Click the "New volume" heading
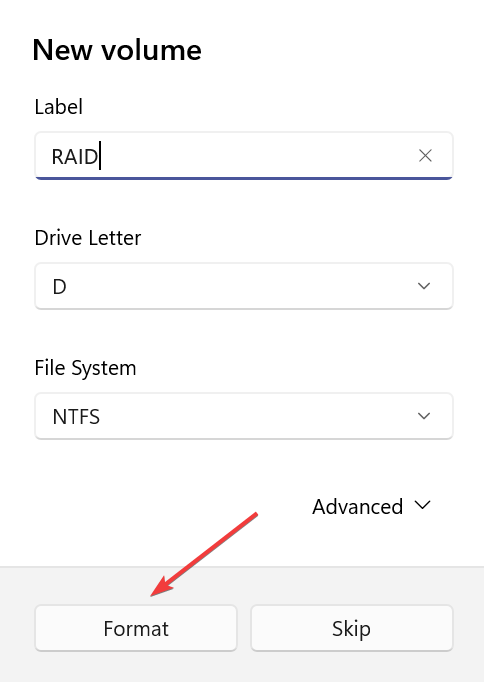484x682 pixels. pos(117,50)
